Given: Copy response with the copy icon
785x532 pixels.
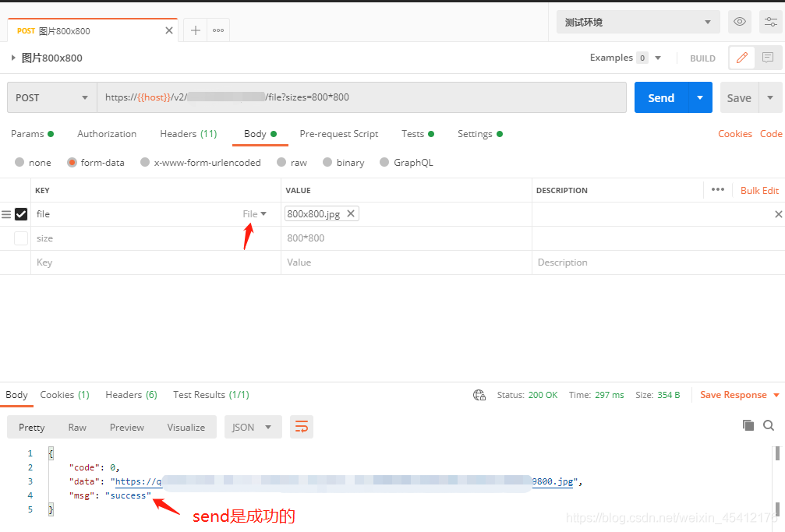Looking at the screenshot, I should click(748, 425).
